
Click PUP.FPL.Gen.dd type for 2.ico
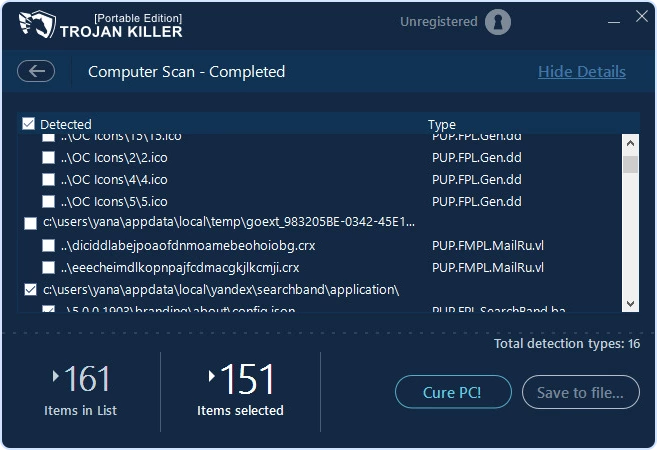click(477, 158)
